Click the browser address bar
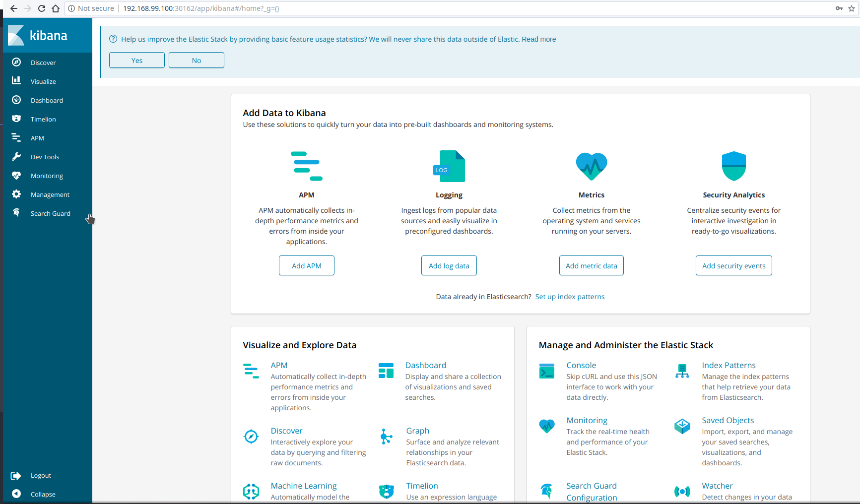The image size is (860, 504). tap(447, 8)
